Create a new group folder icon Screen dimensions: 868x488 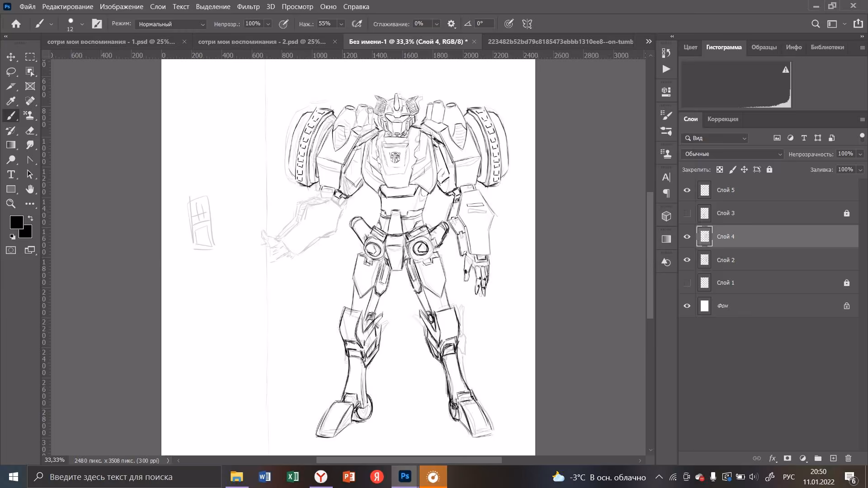point(818,458)
